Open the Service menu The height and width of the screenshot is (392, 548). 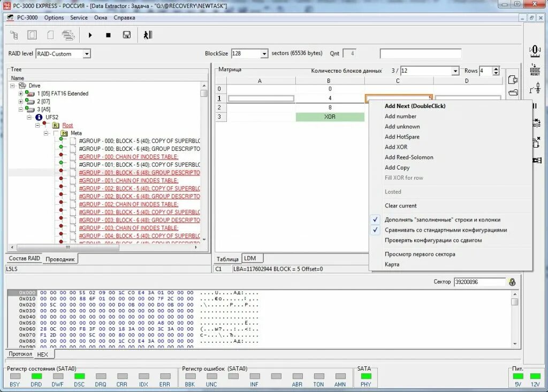click(x=79, y=18)
